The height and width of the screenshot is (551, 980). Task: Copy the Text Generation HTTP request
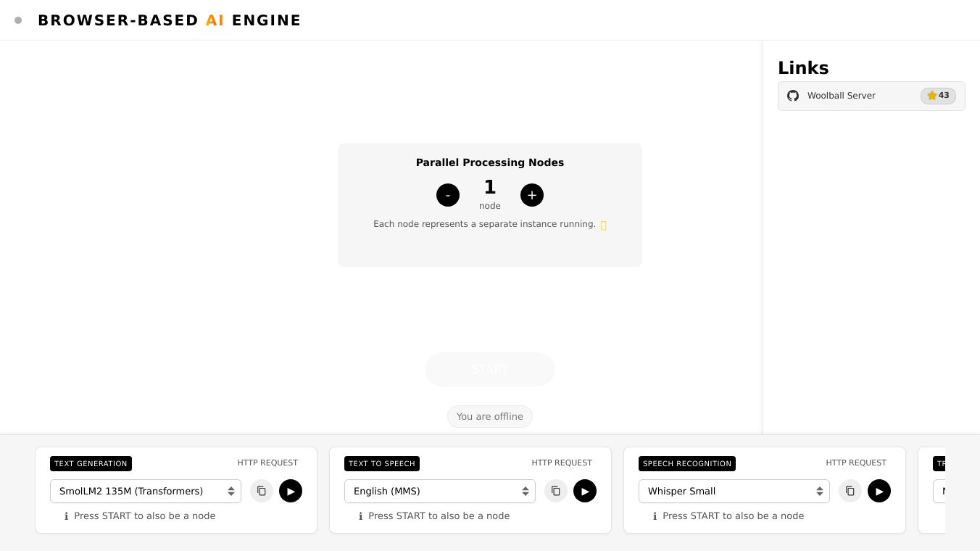pyautogui.click(x=262, y=491)
